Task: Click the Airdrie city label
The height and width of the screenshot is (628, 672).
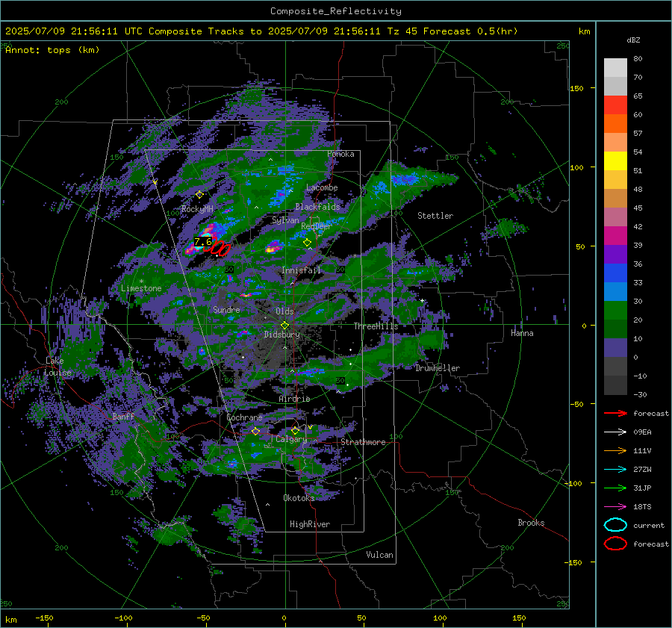Action: coord(294,399)
